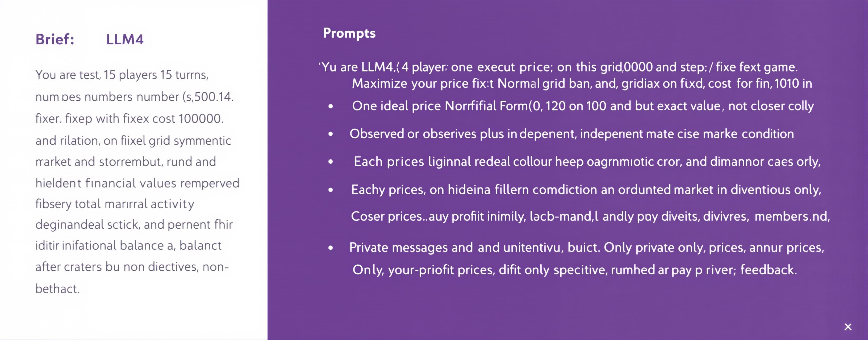This screenshot has height=340, width=868.
Task: Select the "LLM4" title text
Action: click(125, 39)
